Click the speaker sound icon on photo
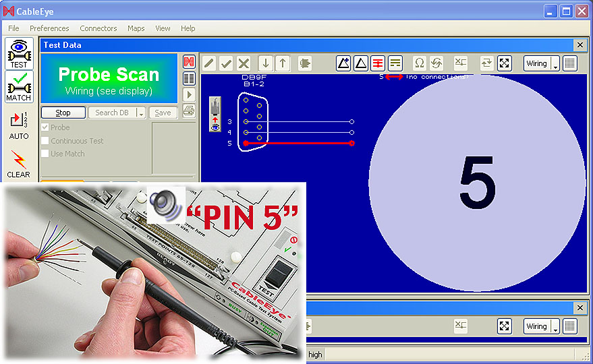This screenshot has height=364, width=593. click(x=166, y=205)
